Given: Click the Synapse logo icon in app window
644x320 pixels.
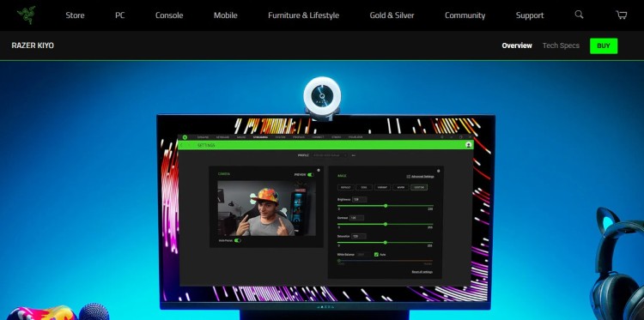Looking at the screenshot, I should (x=185, y=137).
